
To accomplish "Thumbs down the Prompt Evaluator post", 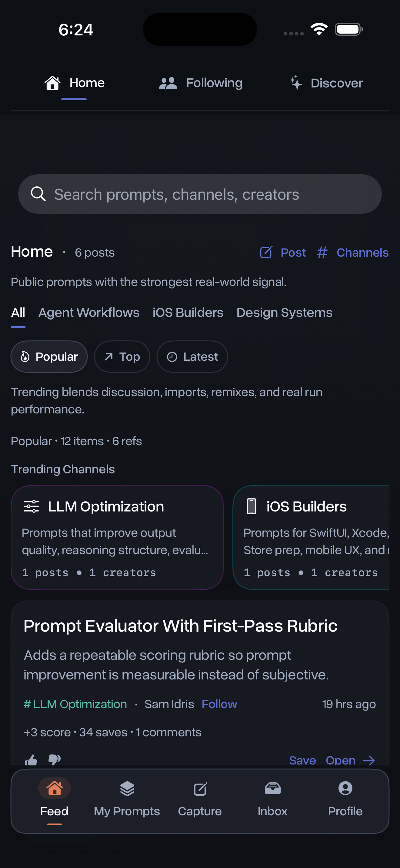I will pos(54,760).
